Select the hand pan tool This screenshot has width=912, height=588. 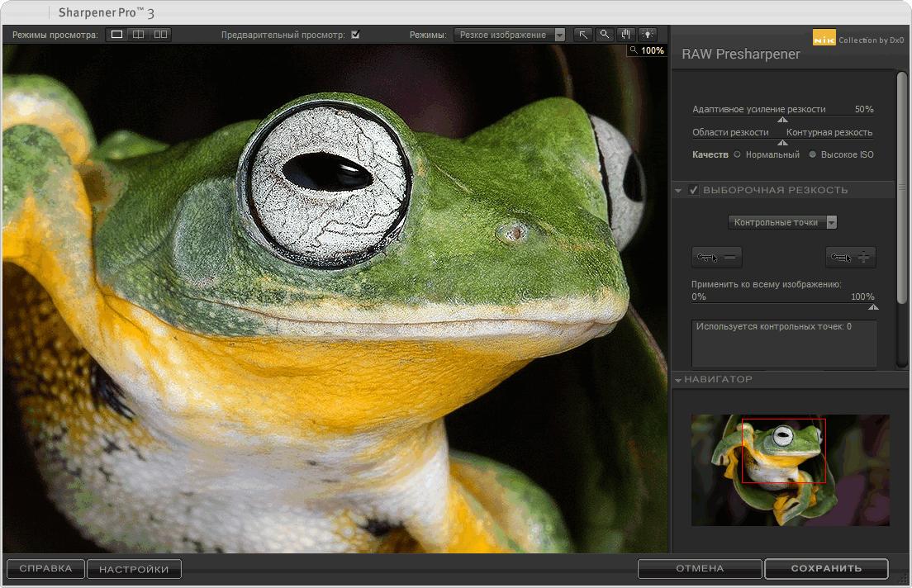(x=626, y=35)
